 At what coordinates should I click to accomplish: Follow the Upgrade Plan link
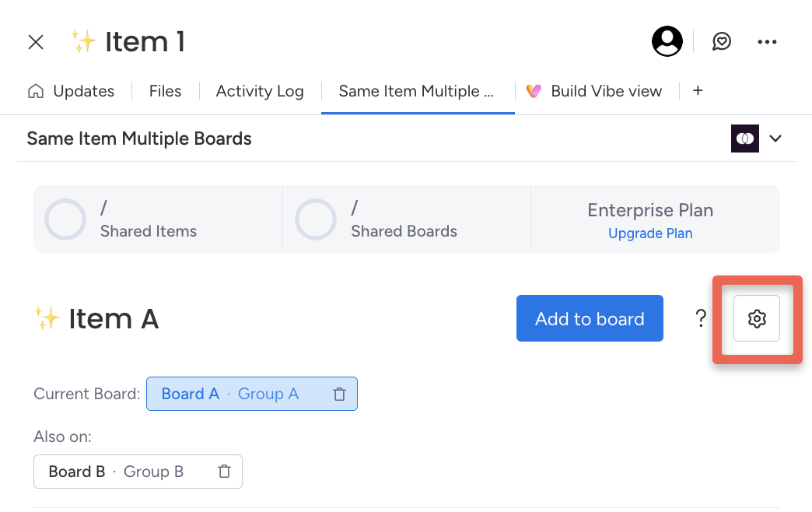click(650, 233)
